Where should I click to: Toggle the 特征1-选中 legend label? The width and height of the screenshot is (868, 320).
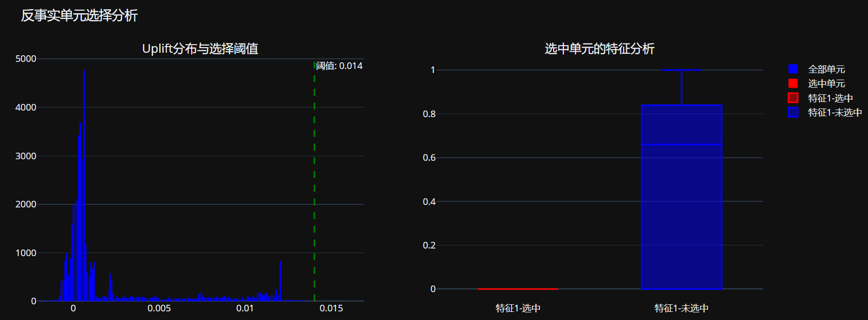830,98
